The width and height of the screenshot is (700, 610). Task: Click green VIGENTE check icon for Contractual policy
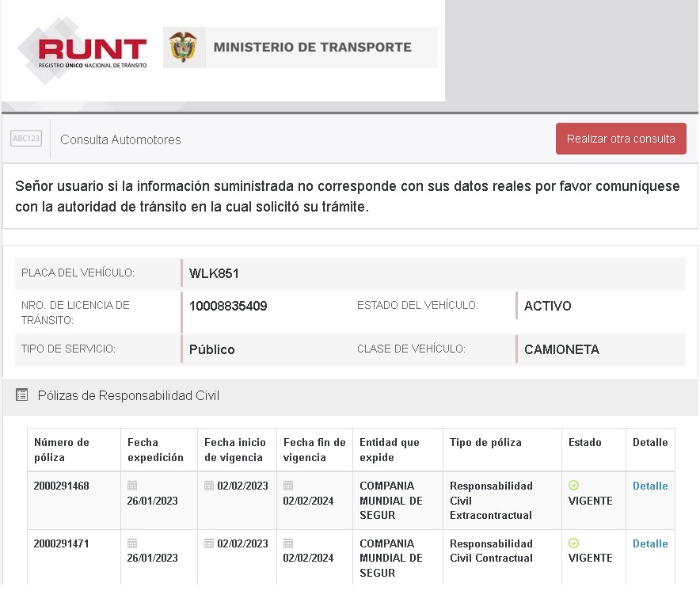coord(574,543)
